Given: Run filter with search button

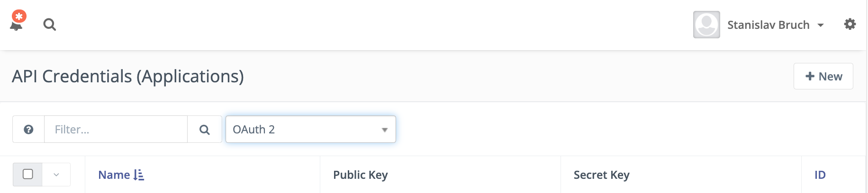Looking at the screenshot, I should tap(205, 129).
